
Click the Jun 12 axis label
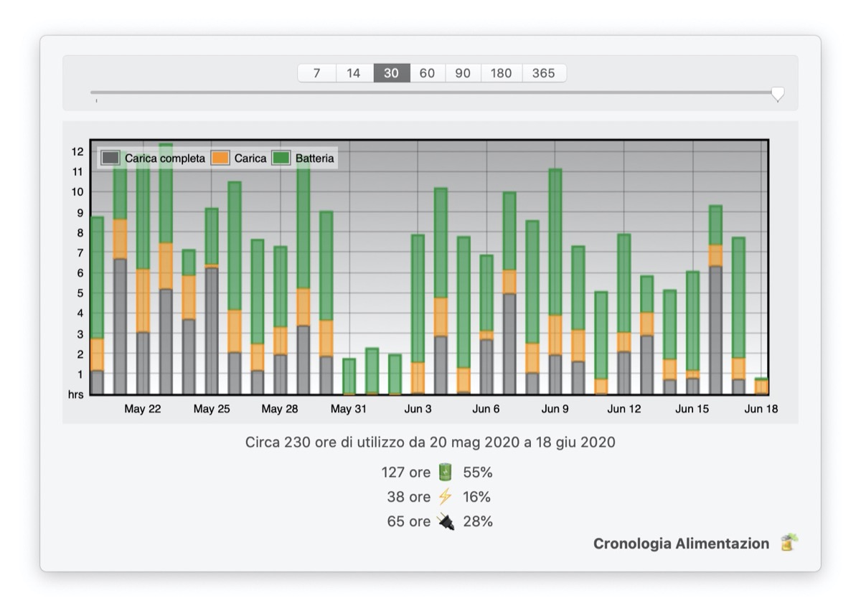pyautogui.click(x=624, y=409)
